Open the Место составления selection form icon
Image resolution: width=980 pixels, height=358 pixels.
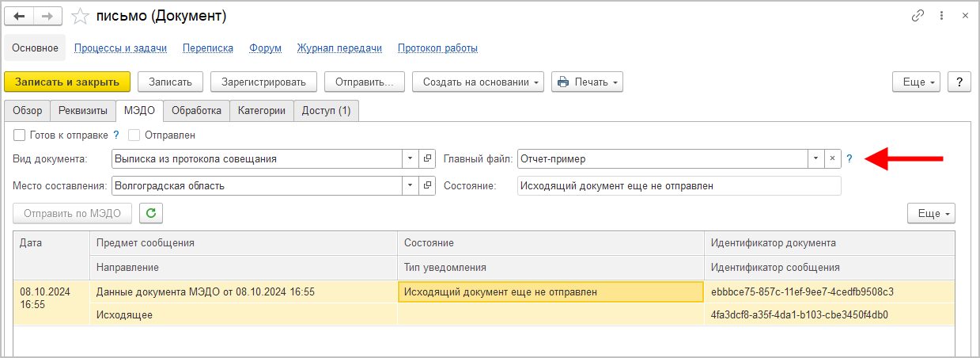point(428,185)
